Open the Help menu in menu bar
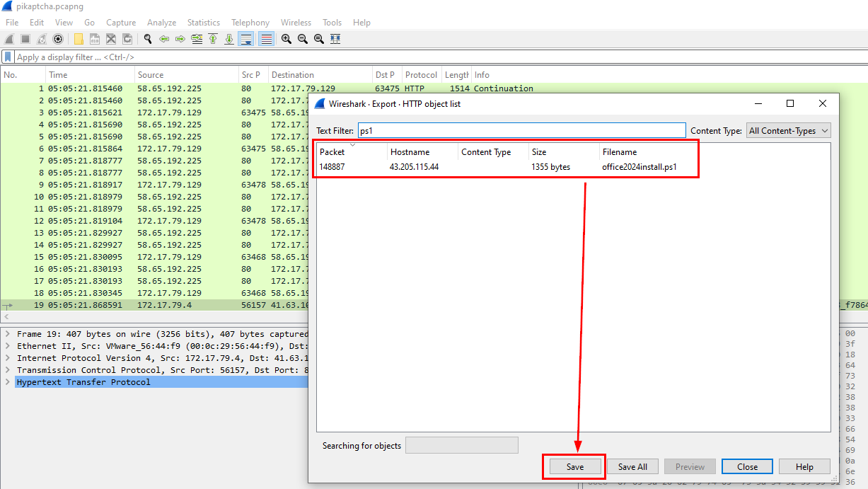The width and height of the screenshot is (868, 489). (361, 23)
